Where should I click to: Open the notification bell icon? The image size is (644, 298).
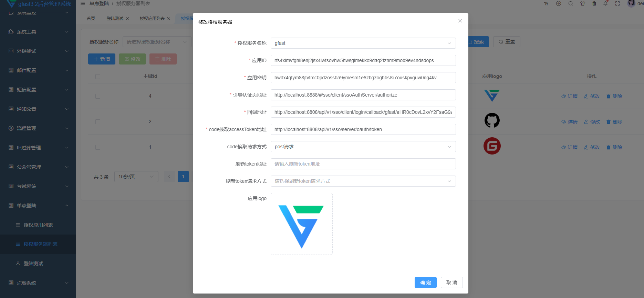(x=605, y=3)
